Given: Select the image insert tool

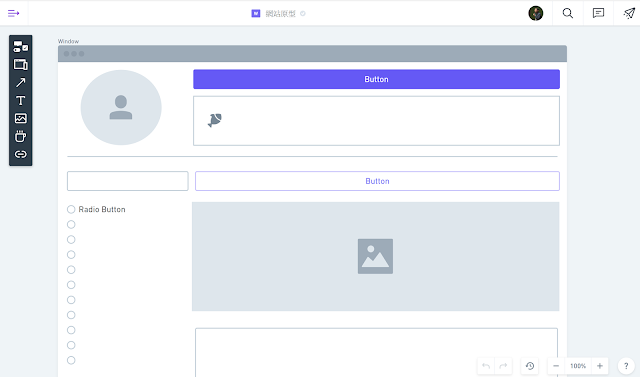Looking at the screenshot, I should tap(20, 118).
